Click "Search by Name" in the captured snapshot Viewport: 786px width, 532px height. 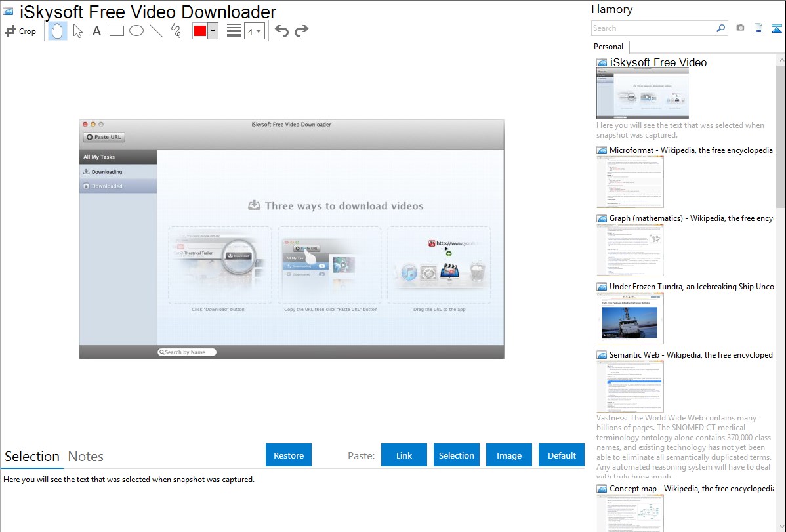click(x=186, y=352)
